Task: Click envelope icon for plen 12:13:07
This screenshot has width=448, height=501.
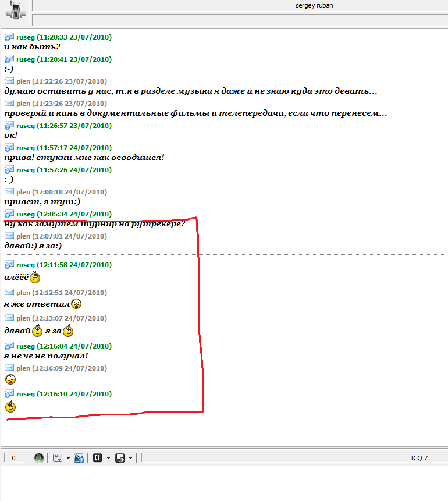Action: [x=9, y=318]
